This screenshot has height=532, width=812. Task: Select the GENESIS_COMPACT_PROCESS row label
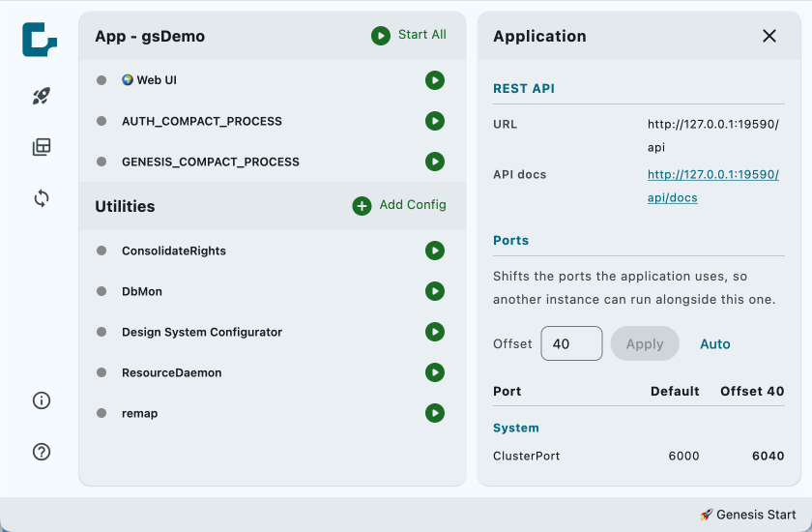(x=211, y=163)
